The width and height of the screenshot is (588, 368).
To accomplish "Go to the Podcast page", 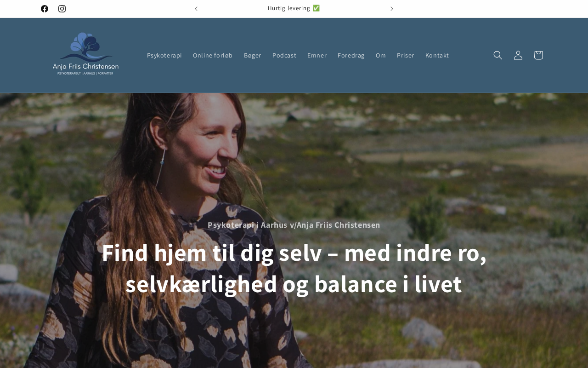I will coord(284,55).
